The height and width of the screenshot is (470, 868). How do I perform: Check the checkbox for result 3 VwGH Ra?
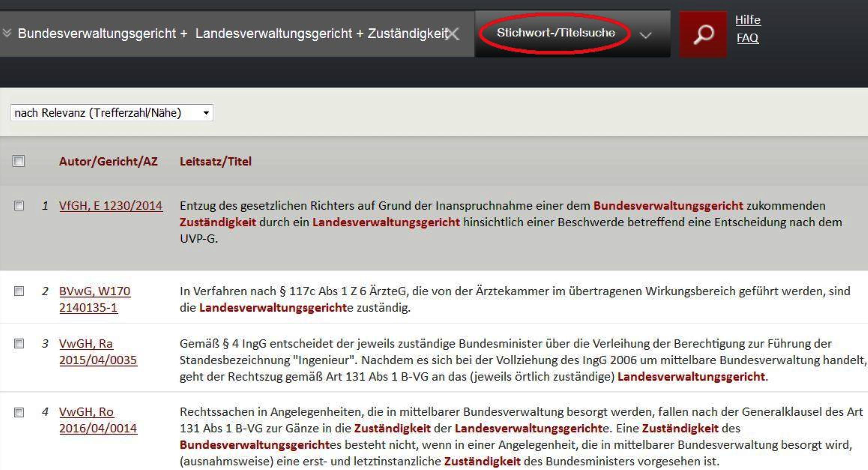[19, 343]
